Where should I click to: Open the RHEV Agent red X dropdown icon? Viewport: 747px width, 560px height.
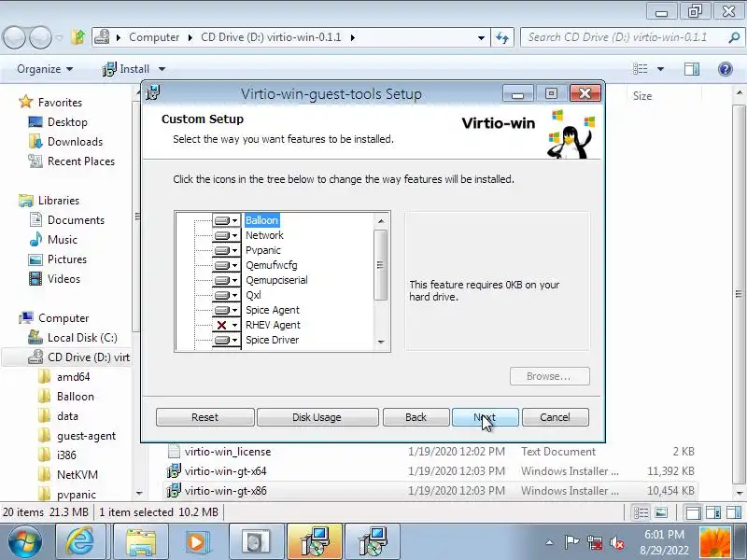click(226, 325)
